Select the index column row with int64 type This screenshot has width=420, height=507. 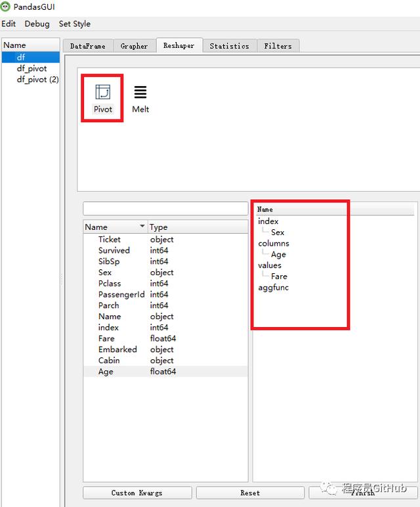(x=165, y=328)
